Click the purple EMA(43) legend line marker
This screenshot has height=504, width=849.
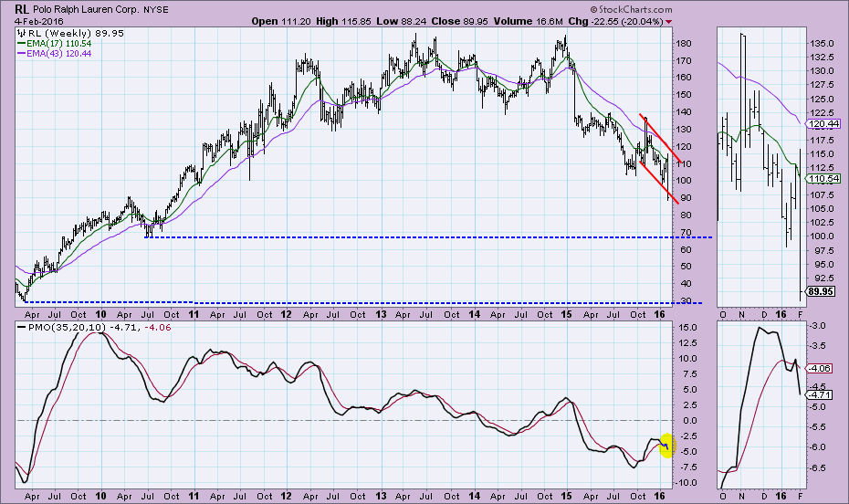tap(21, 54)
